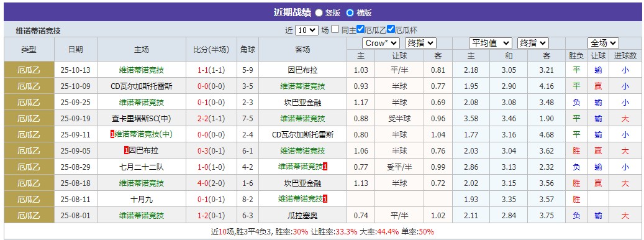
Task: Click the odds value 4.68
Action: [546, 134]
